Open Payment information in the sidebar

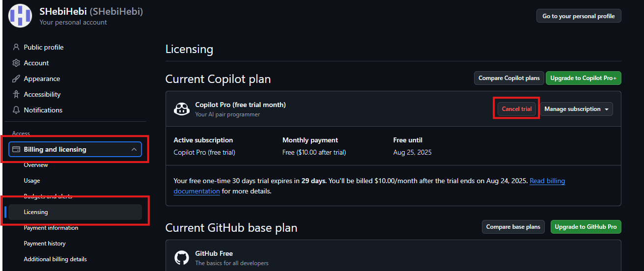[51, 228]
